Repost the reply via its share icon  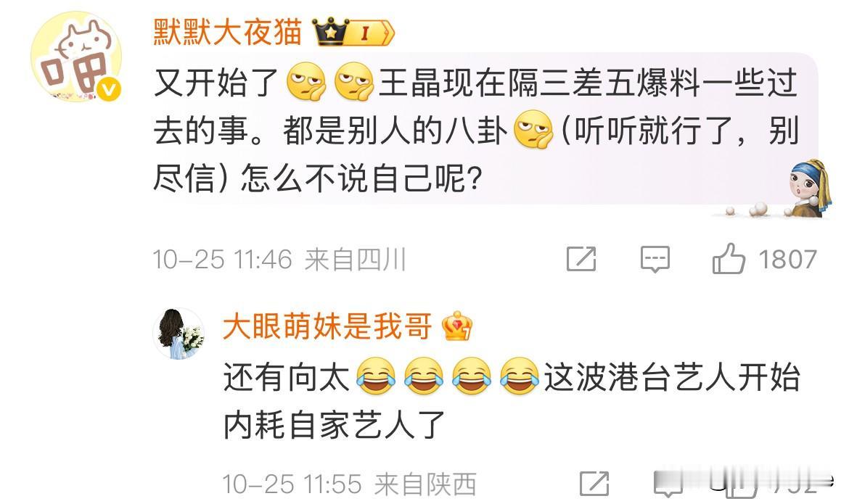594,484
